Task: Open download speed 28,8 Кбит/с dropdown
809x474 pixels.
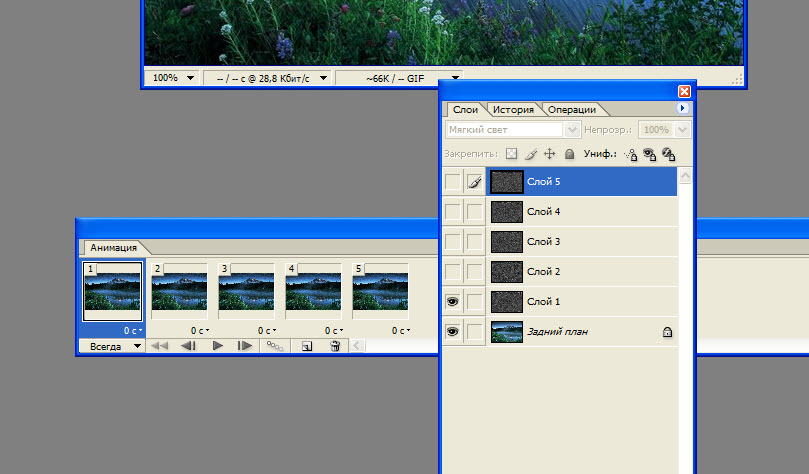Action: (323, 78)
